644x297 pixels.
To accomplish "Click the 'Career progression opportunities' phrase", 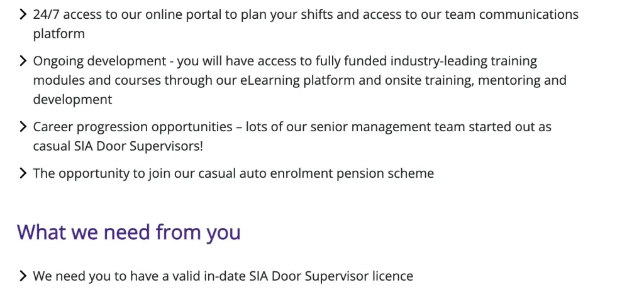I will click(x=133, y=127).
